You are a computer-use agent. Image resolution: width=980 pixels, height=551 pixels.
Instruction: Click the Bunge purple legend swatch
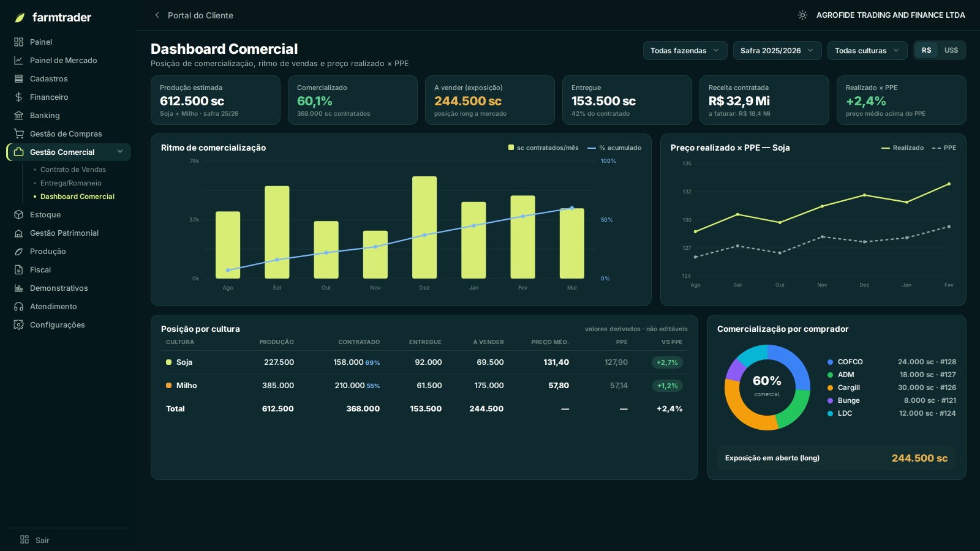[830, 400]
